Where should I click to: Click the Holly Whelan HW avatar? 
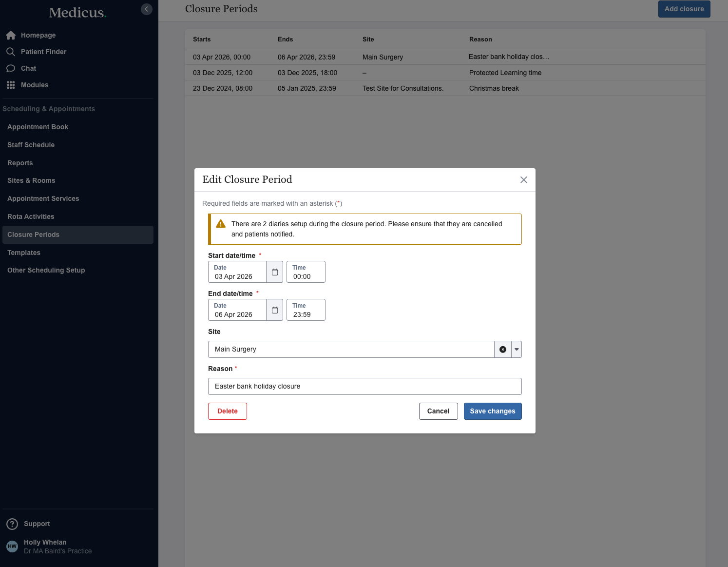pos(12,547)
